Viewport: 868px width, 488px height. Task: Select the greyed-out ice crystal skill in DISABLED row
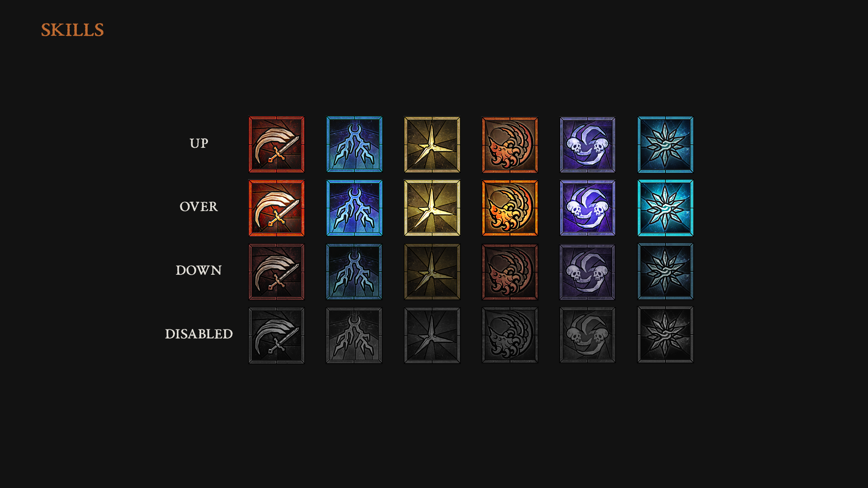(x=665, y=335)
